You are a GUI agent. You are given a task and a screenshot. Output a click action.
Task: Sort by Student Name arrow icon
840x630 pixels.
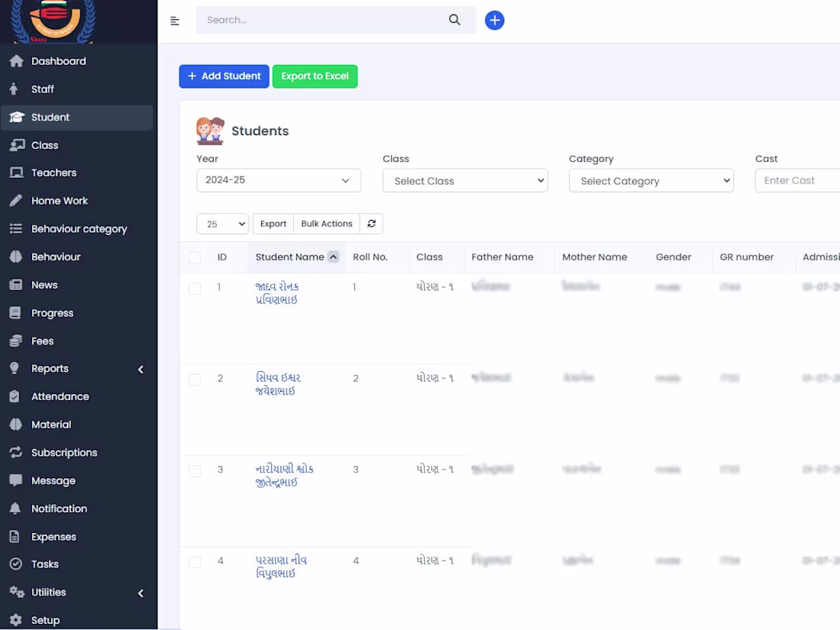coord(333,257)
